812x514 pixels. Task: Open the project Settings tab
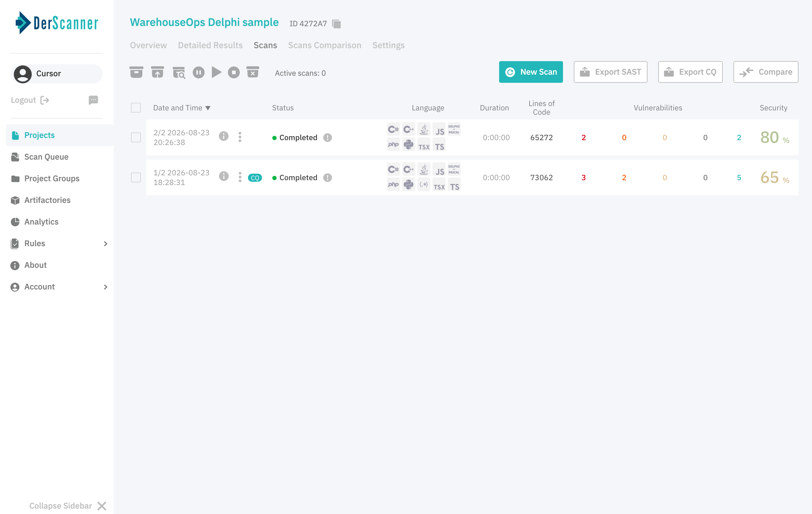(388, 45)
